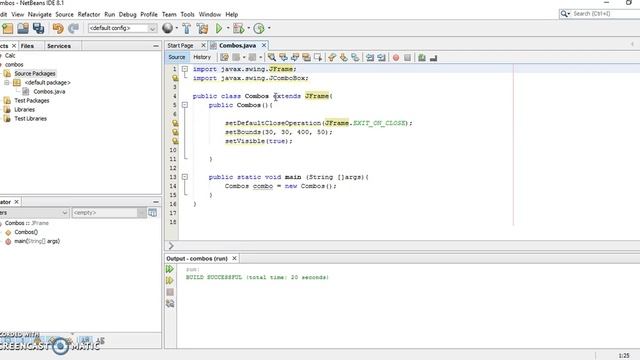Open the Profile Project dropdown arrow
The height and width of the screenshot is (360, 640).
click(269, 28)
